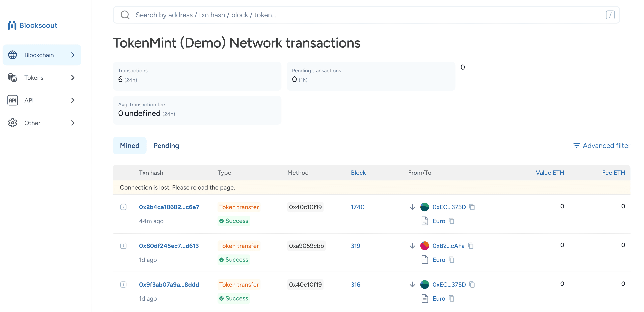Expand the Blockchain menu chevron
This screenshot has height=312, width=644.
73,55
